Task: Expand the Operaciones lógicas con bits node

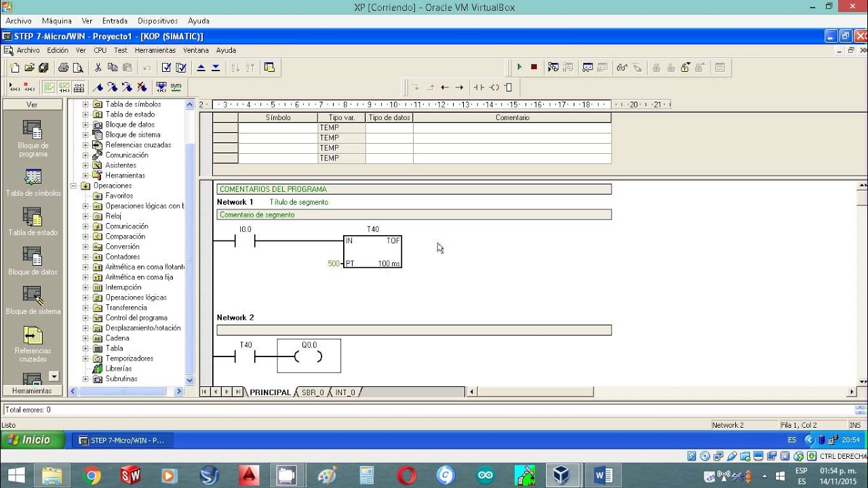Action: tap(85, 206)
